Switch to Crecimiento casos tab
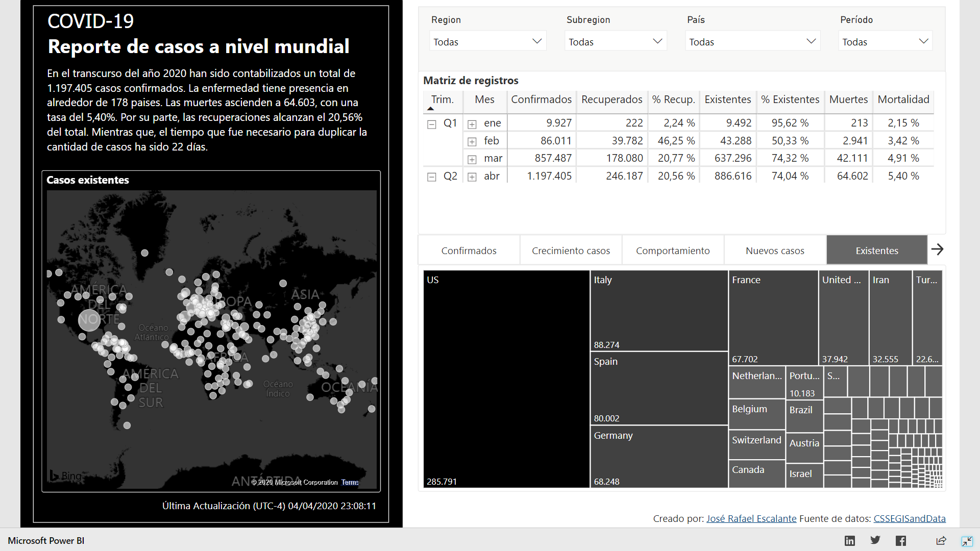Image resolution: width=980 pixels, height=551 pixels. click(571, 251)
